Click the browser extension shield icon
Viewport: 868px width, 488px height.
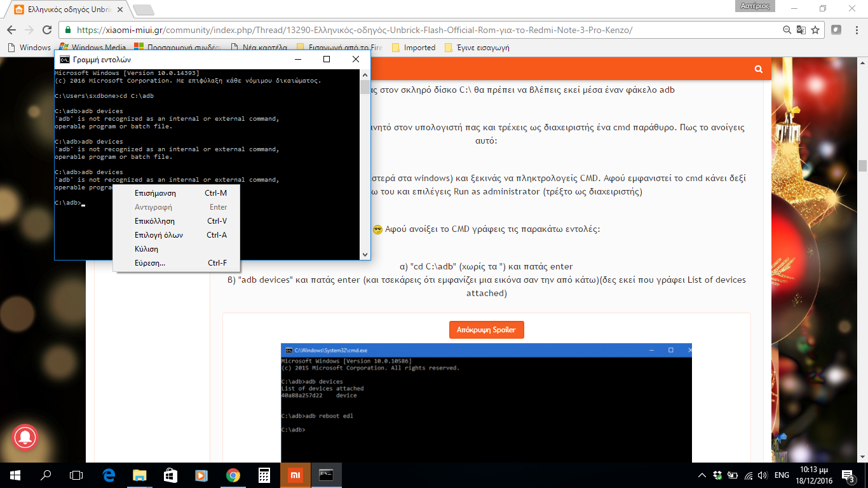pos(836,30)
